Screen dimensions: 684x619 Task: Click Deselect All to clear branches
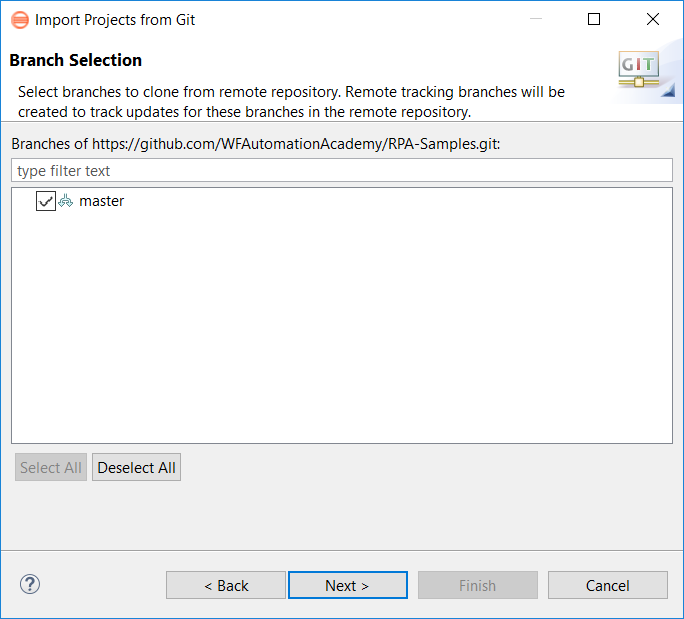click(137, 467)
